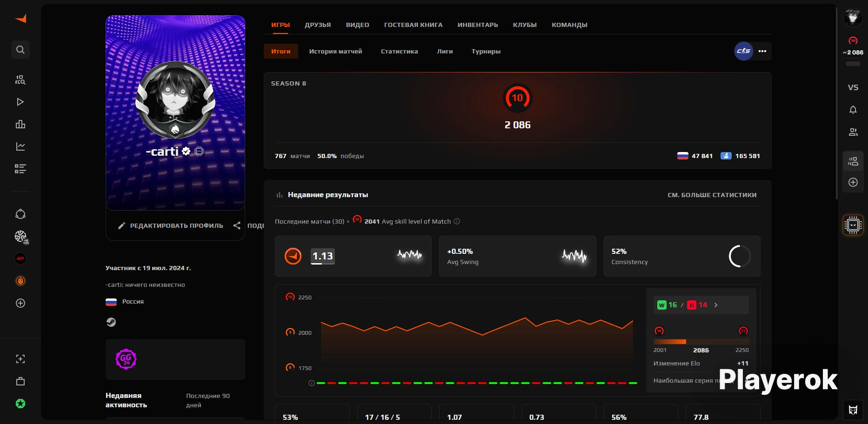Viewport: 868px width, 424px height.
Task: Click the FACEIT logo at top left
Action: [20, 19]
